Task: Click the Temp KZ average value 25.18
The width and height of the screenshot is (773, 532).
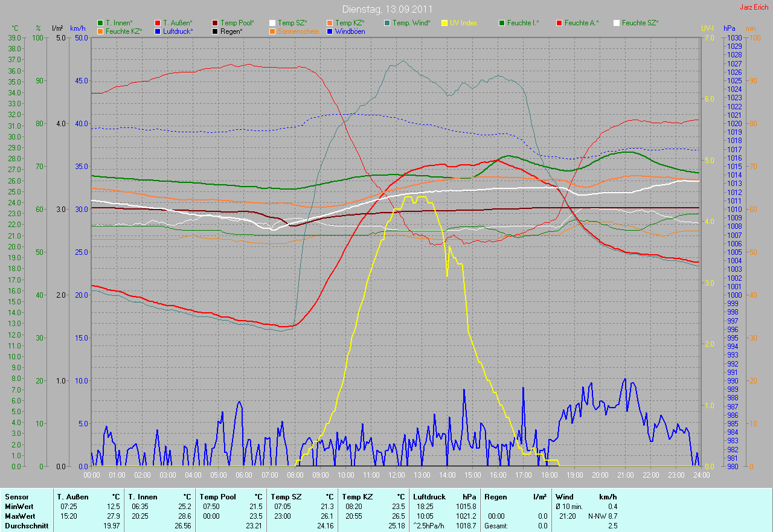Action: 396,526
